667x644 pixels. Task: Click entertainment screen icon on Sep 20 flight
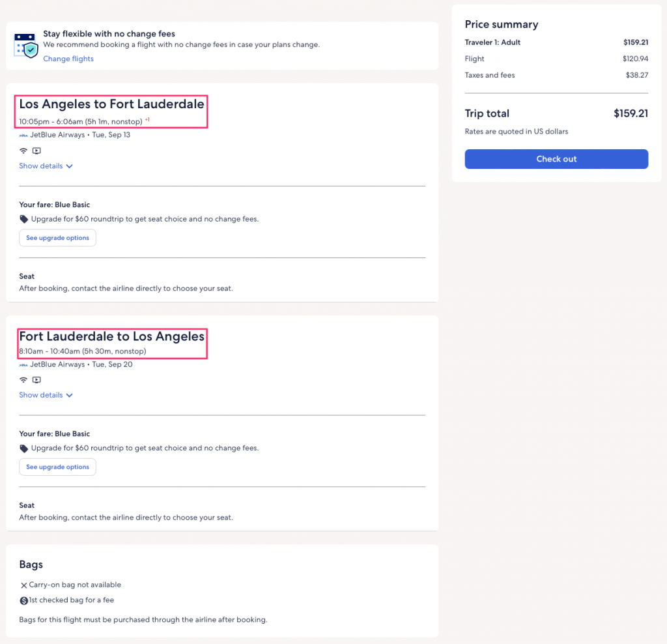click(36, 380)
